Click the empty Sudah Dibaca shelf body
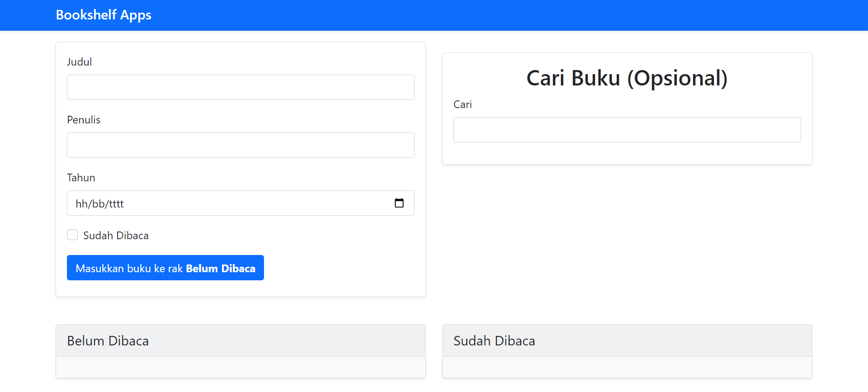 tap(627, 367)
